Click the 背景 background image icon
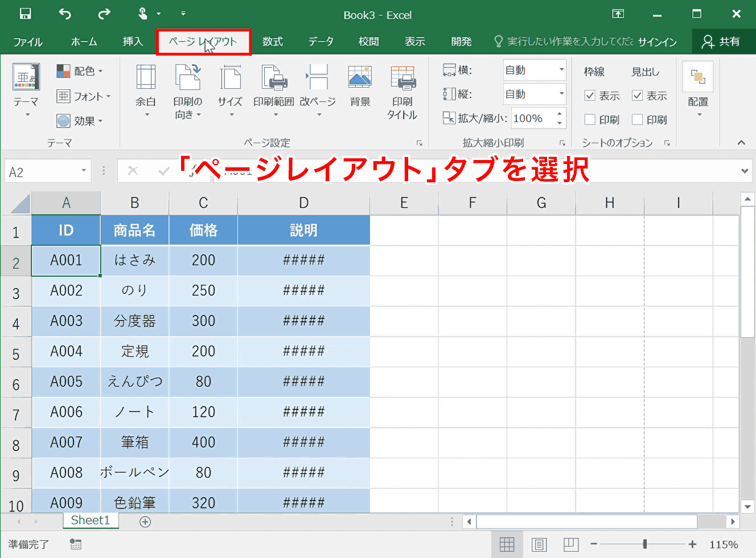This screenshot has height=558, width=756. point(360,85)
